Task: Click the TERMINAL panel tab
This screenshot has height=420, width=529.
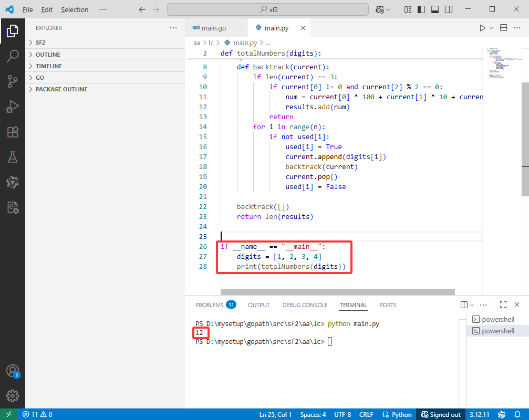Action: [x=353, y=304]
